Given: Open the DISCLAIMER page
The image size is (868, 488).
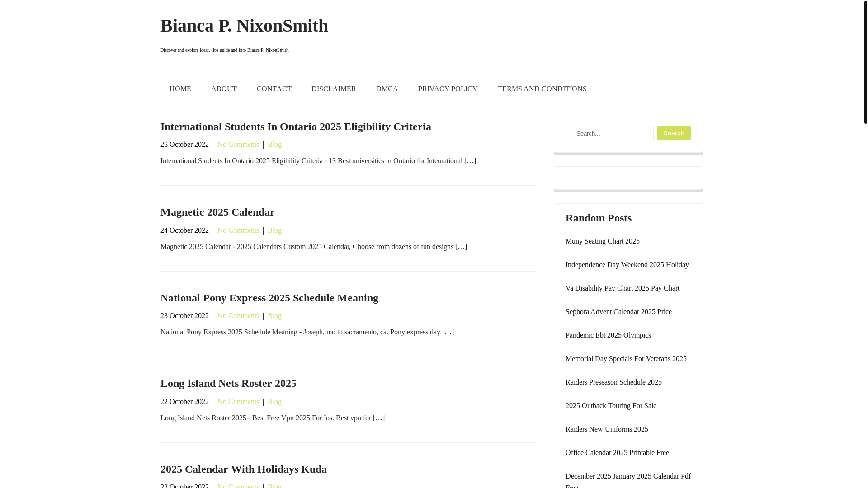Looking at the screenshot, I should [334, 89].
